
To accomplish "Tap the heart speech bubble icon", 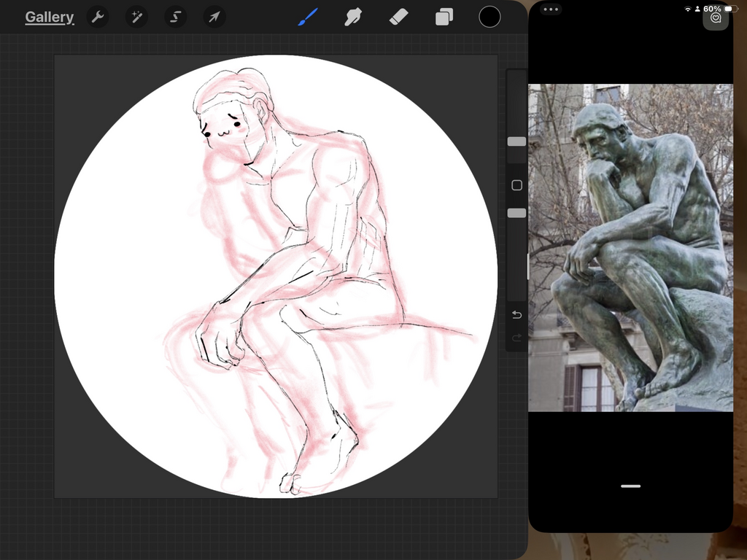I will click(716, 18).
